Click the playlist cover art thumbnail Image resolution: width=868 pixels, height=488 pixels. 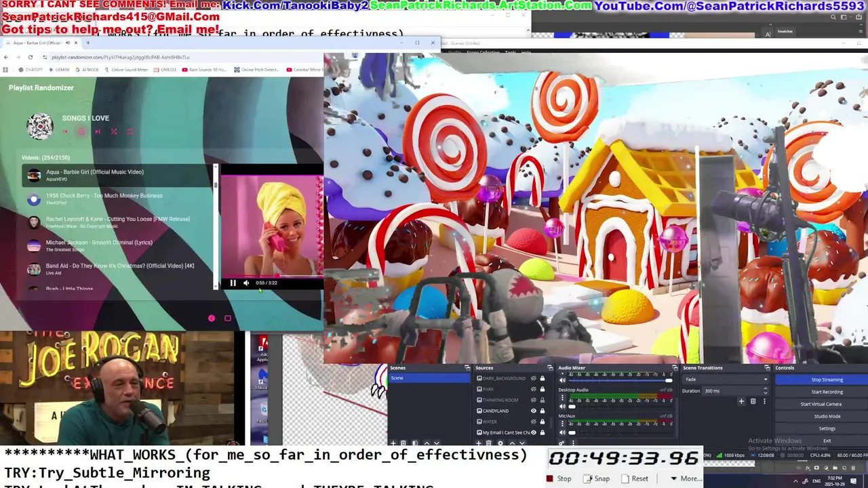tap(40, 126)
